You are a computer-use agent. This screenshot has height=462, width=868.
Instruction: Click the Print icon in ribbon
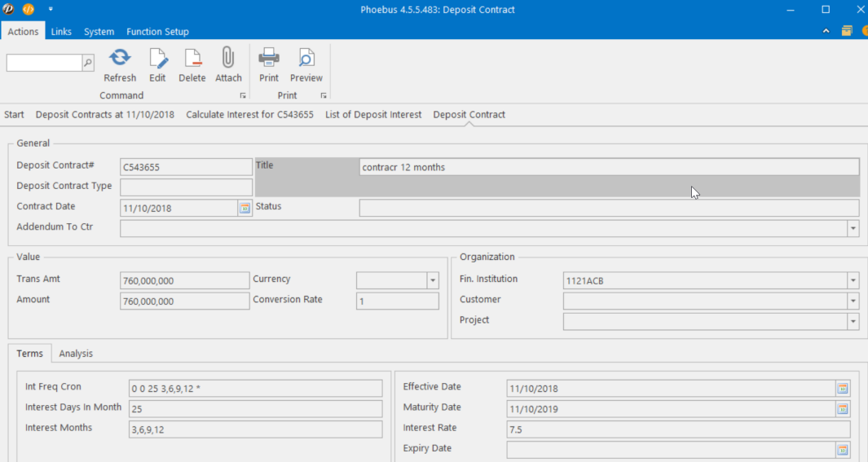coord(269,58)
